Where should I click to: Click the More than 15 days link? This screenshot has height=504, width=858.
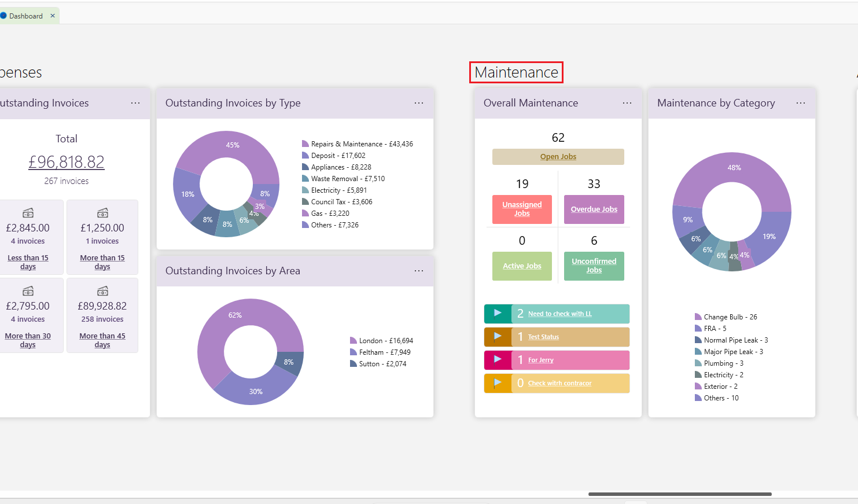[x=102, y=262]
